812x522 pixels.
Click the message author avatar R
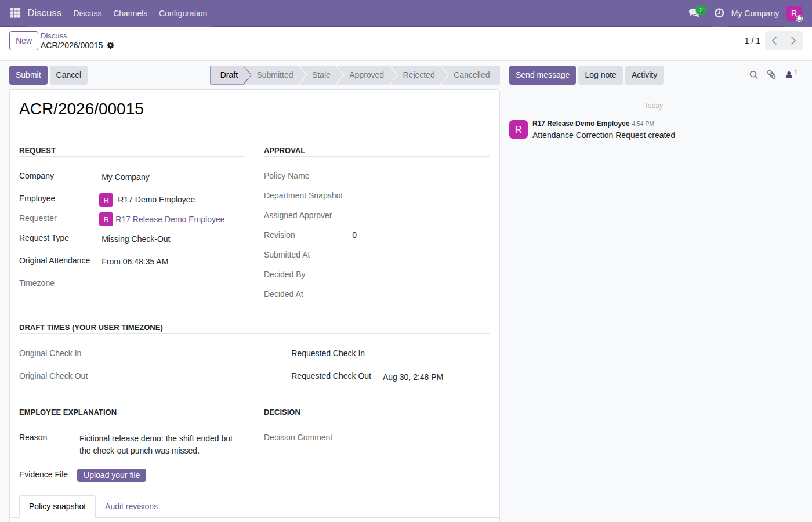pos(519,129)
